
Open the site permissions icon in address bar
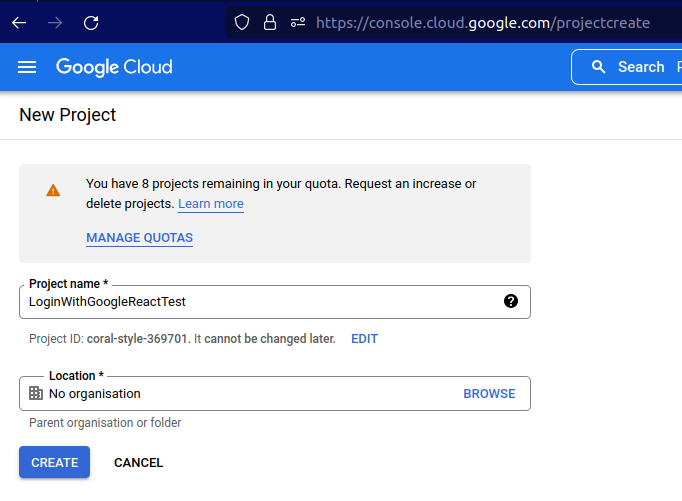[x=297, y=22]
